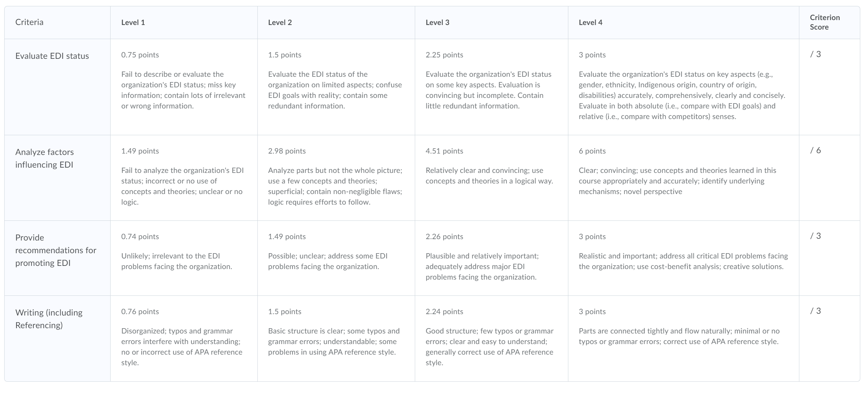
Task: Click the Criterion Score column header
Action: tap(825, 22)
